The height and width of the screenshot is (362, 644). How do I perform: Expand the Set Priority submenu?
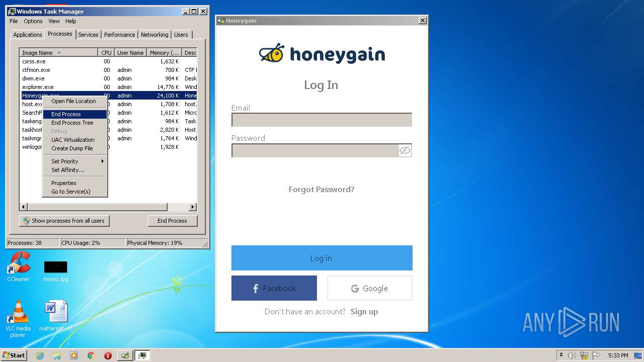tap(75, 161)
